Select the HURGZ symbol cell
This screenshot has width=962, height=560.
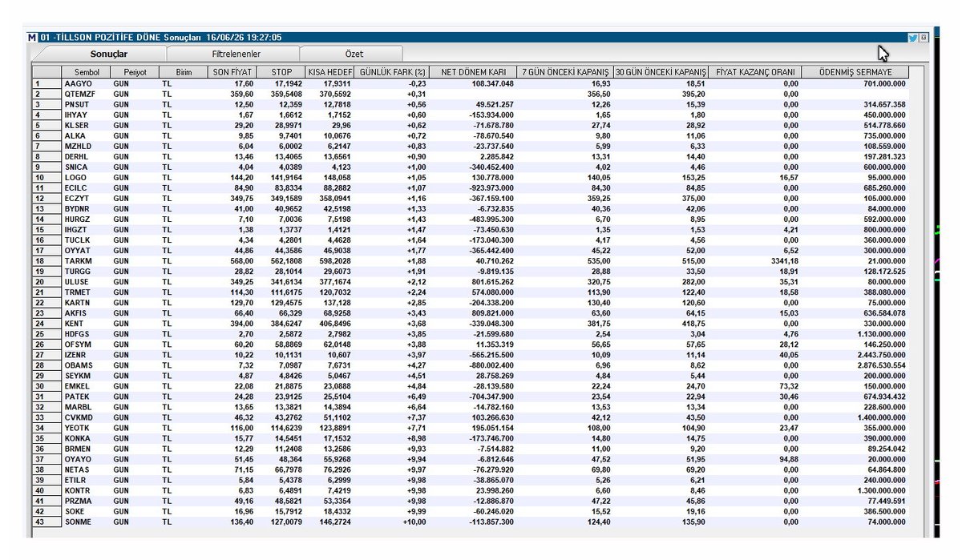click(x=87, y=219)
